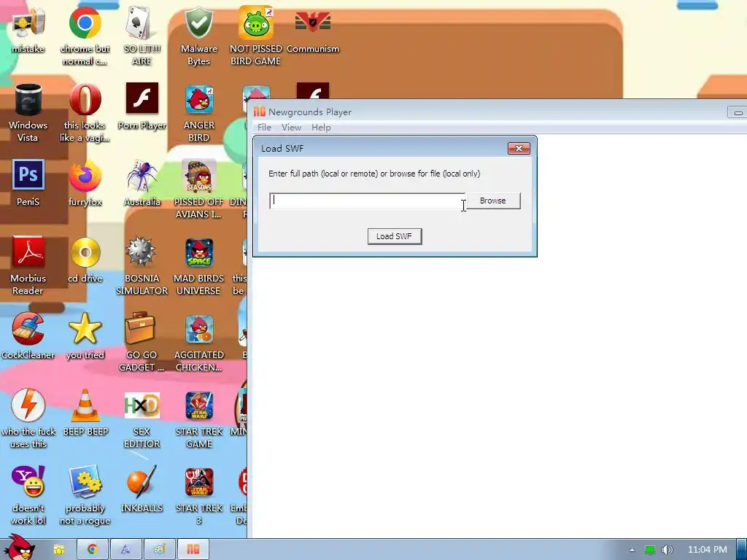Select the 'AGGITATED CHICKEN' Rio icon

point(198,343)
